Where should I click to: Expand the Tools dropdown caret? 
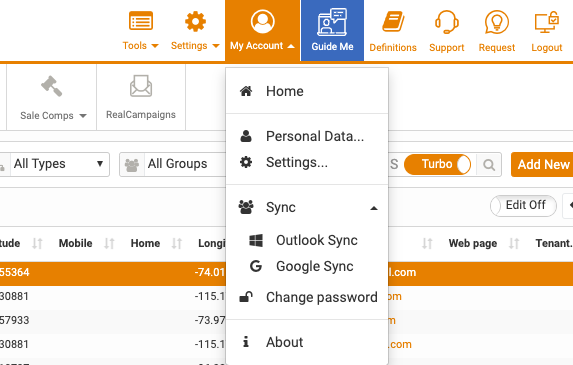(x=155, y=46)
